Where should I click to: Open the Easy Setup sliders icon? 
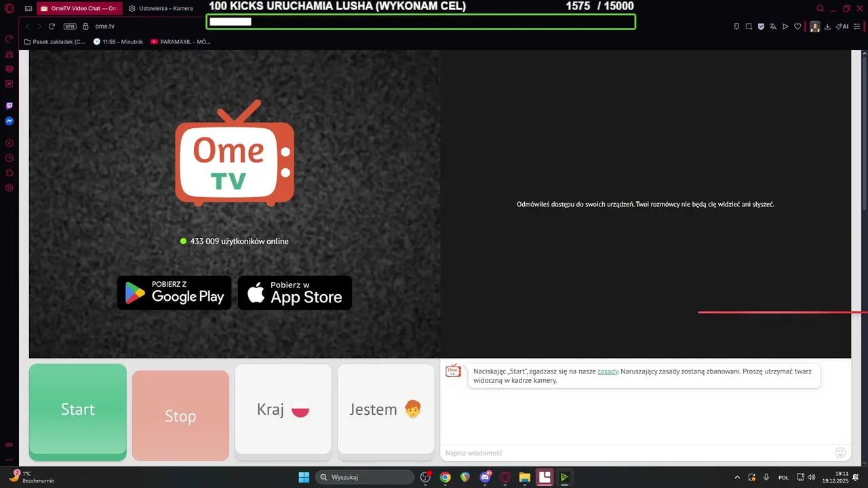[x=856, y=26]
